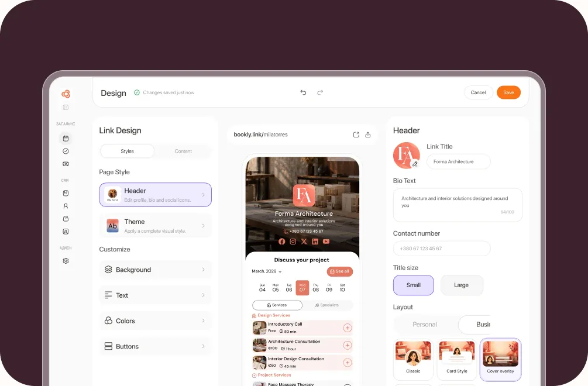The width and height of the screenshot is (588, 386).
Task: Expand the Buttons customize chevron
Action: point(203,346)
